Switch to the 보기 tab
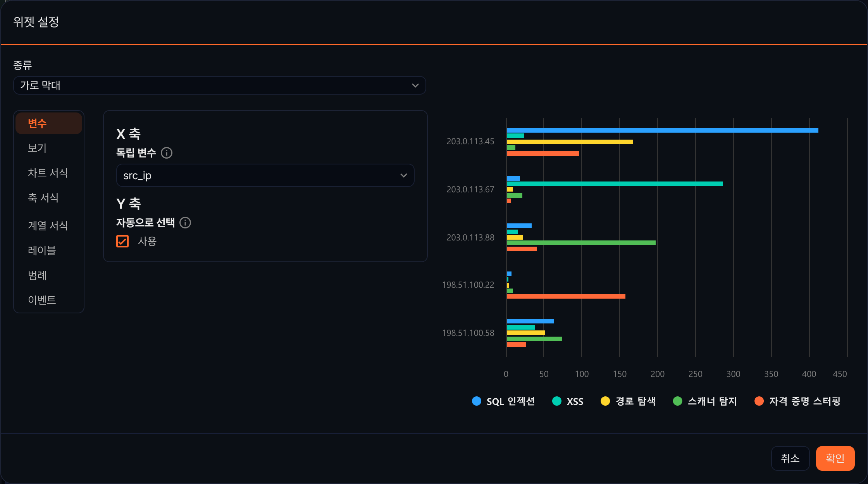This screenshot has height=484, width=868. (49, 148)
